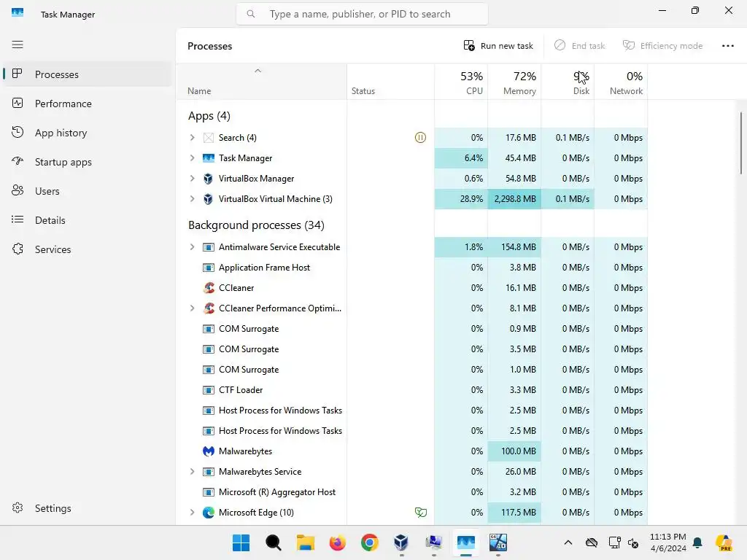Click the Task Manager process icon
The image size is (747, 560).
(x=208, y=158)
